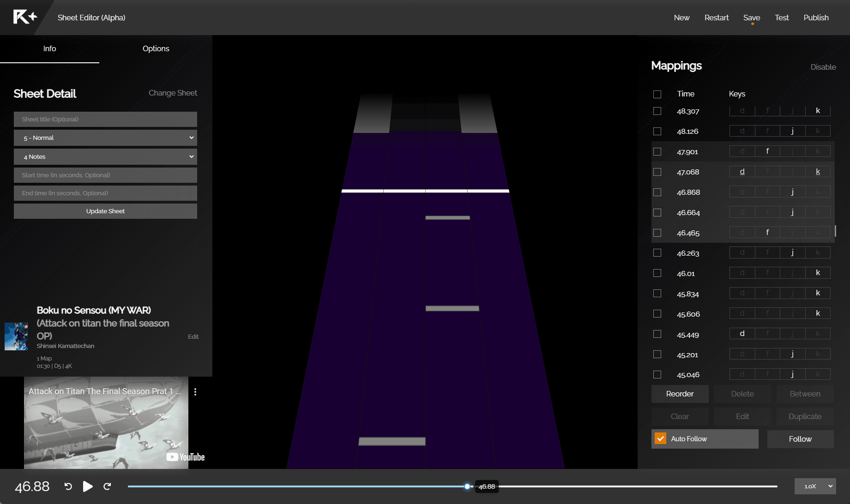The width and height of the screenshot is (850, 504).
Task: Check the 45.449 mapping row
Action: point(657,334)
